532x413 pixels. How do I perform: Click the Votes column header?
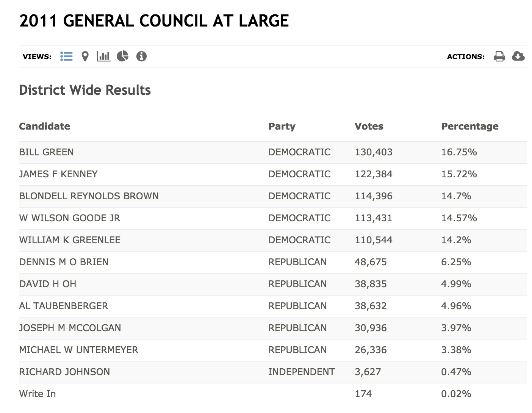pos(369,126)
